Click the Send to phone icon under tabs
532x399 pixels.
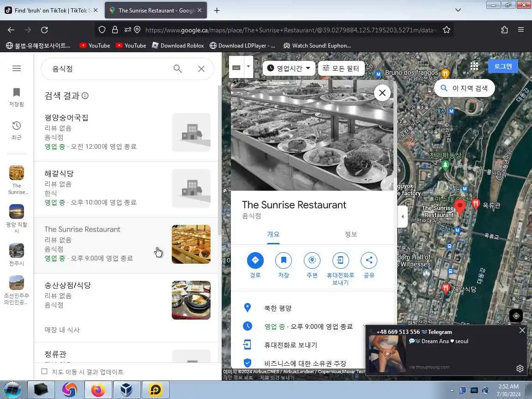coord(340,260)
